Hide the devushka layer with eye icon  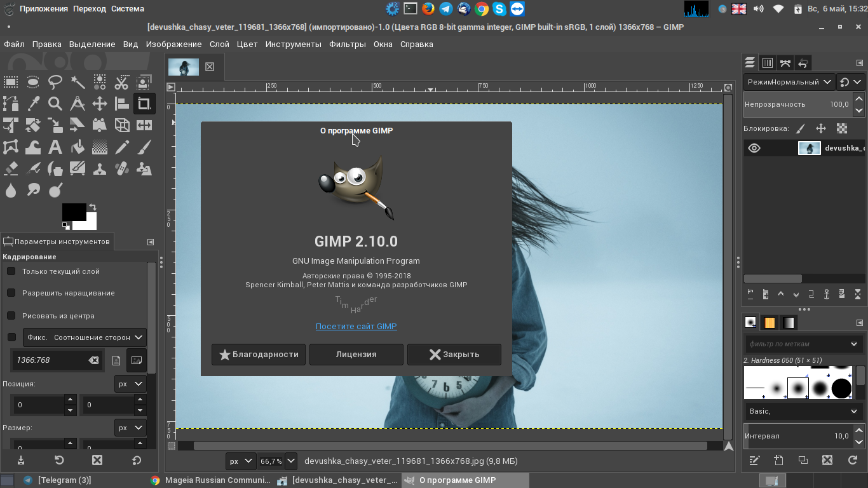754,148
